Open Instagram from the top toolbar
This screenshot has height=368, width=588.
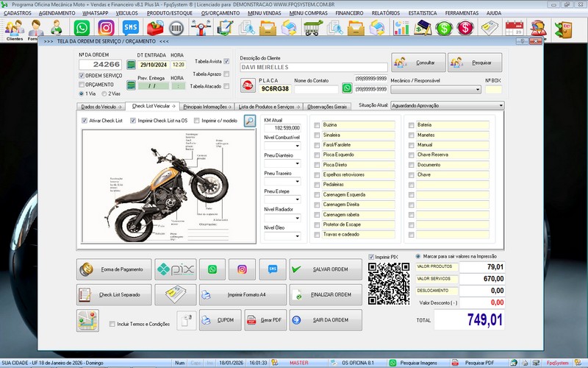(x=106, y=28)
